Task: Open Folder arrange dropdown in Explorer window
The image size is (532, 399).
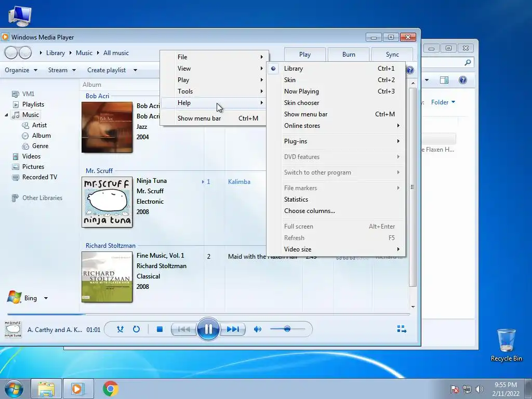Action: (x=443, y=102)
